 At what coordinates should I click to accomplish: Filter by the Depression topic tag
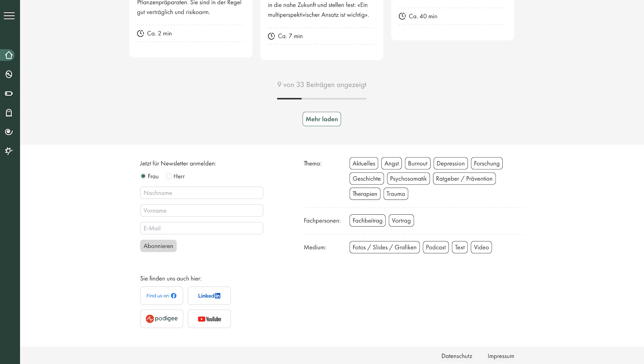coord(450,163)
